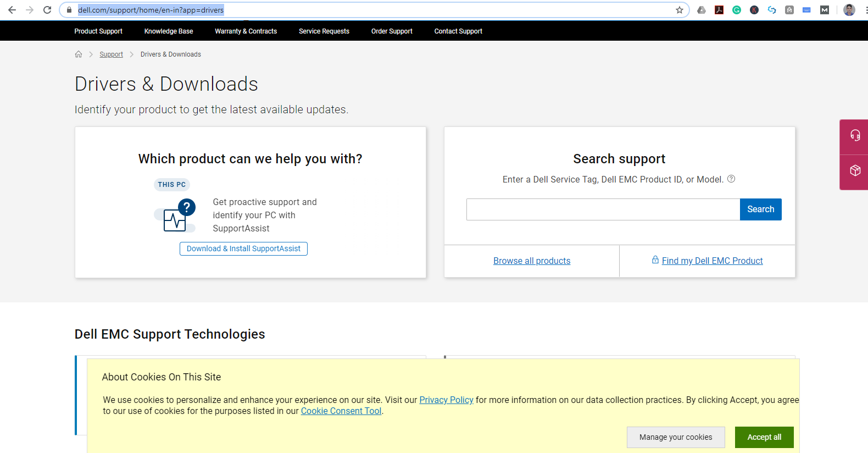Click the padlock site info icon
The height and width of the screenshot is (453, 868).
[x=69, y=10]
